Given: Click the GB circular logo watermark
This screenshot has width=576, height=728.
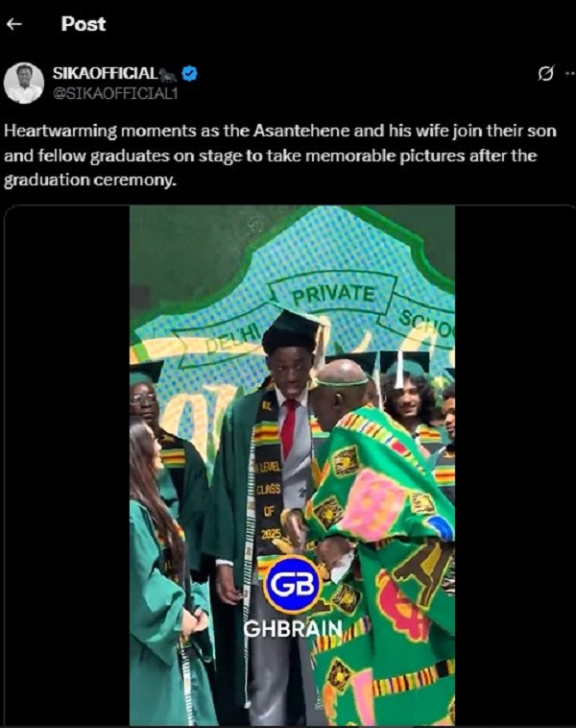Looking at the screenshot, I should [x=292, y=585].
